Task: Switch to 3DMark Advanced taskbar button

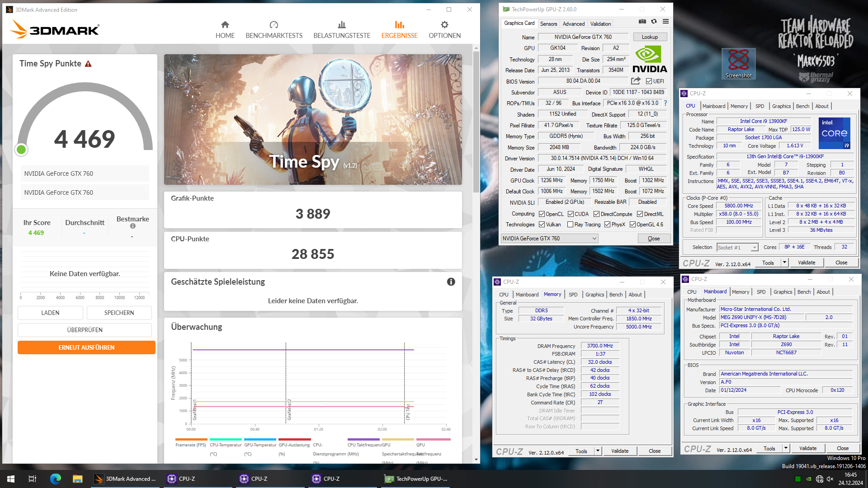Action: tap(125, 479)
